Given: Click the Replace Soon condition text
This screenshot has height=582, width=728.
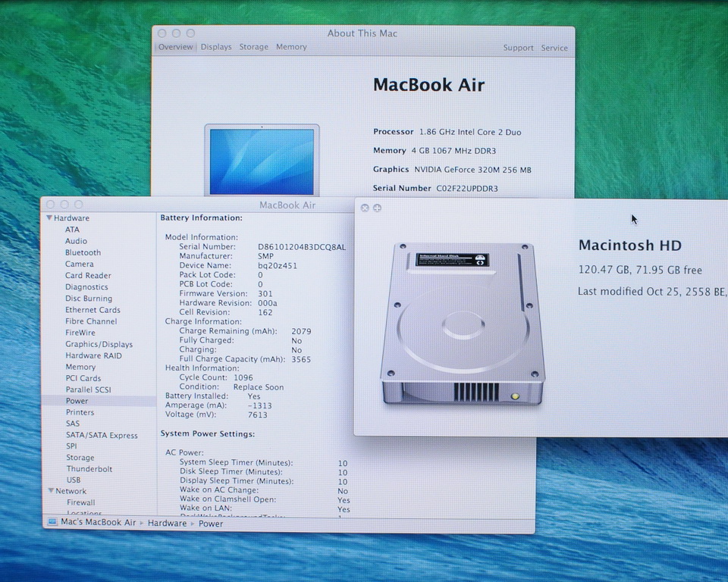Looking at the screenshot, I should (259, 387).
